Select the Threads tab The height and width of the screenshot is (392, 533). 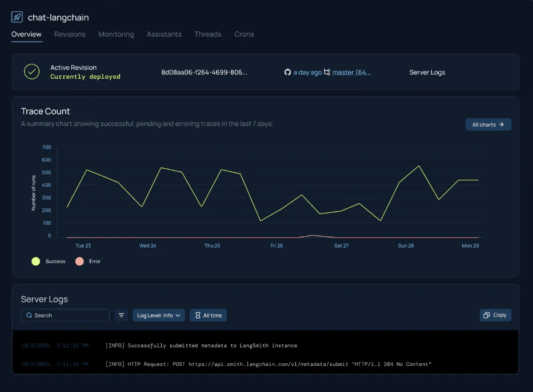pos(208,34)
